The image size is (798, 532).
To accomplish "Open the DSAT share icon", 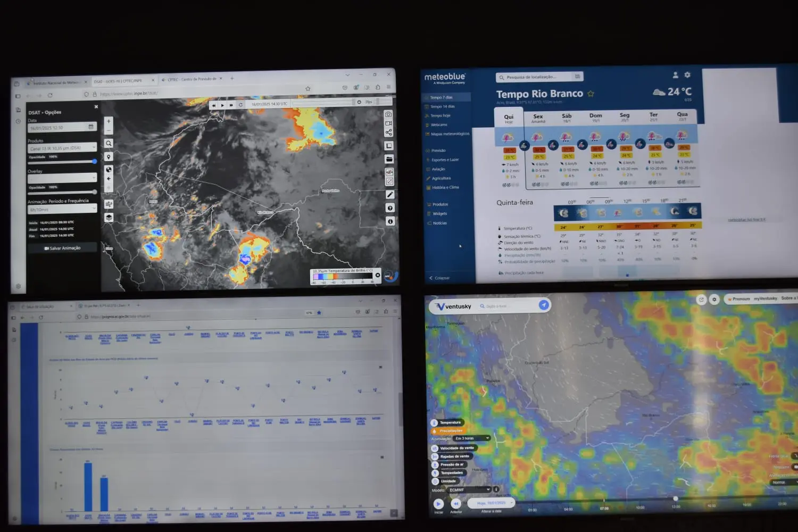I will (x=389, y=132).
